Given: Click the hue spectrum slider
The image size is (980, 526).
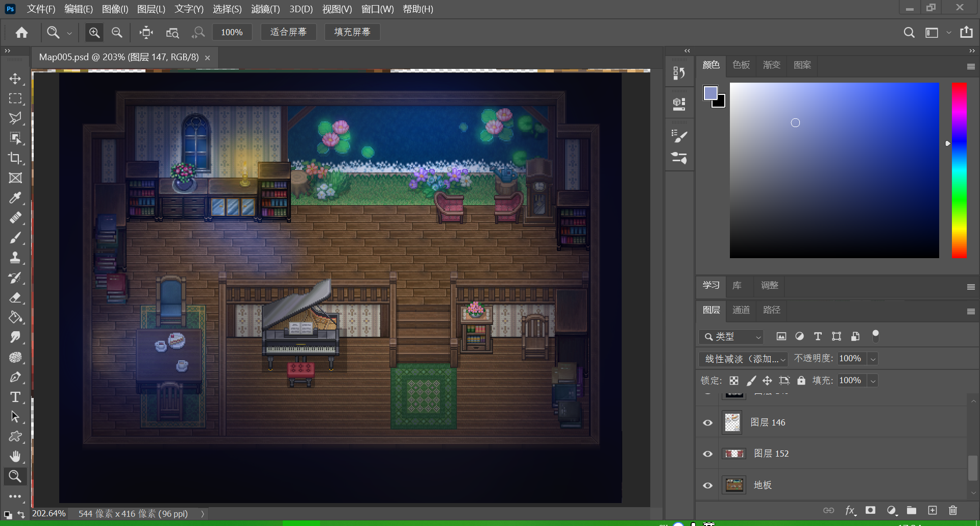Looking at the screenshot, I should click(959, 170).
